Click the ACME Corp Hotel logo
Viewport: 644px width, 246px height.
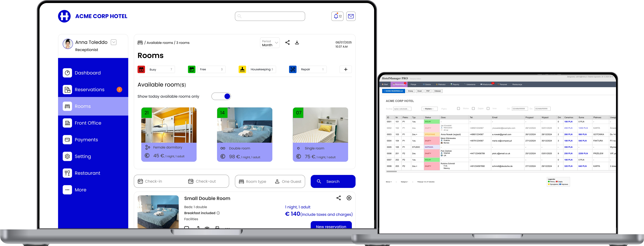pos(64,16)
